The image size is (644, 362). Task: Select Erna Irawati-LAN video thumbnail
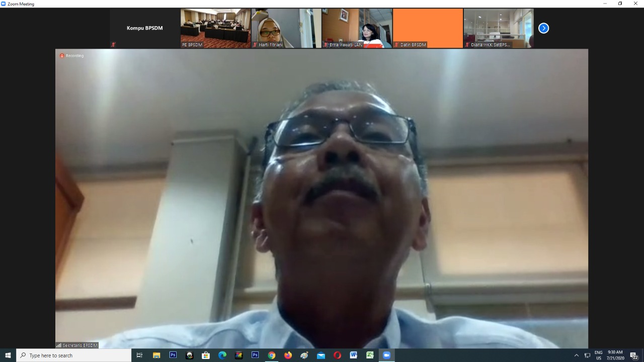(x=357, y=28)
